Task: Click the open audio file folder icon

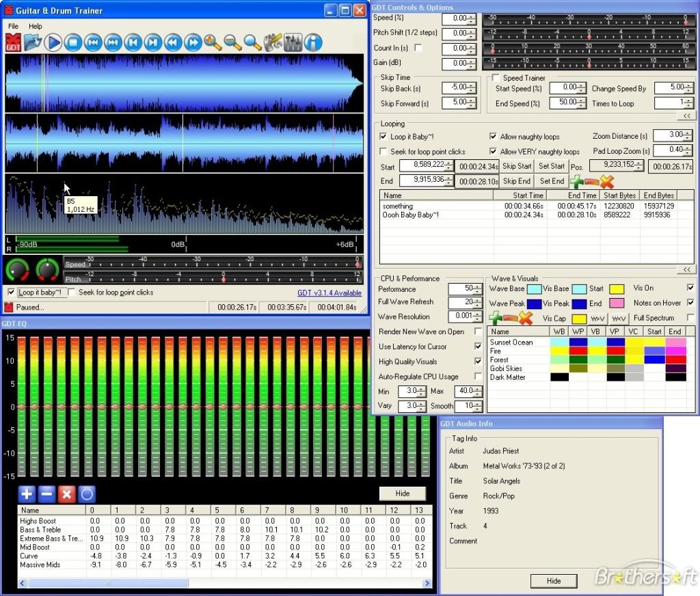Action: 33,43
